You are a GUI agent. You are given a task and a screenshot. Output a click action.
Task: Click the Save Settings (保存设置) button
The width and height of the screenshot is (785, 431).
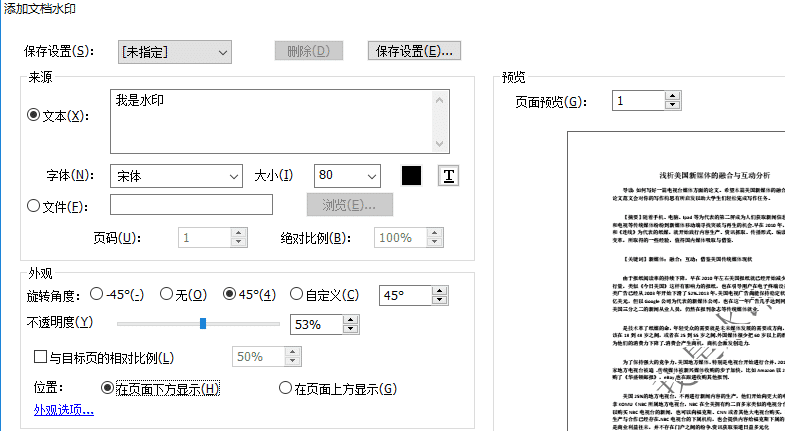(414, 51)
